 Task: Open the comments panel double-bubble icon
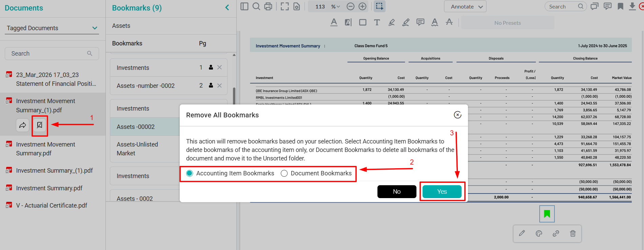(x=594, y=6)
